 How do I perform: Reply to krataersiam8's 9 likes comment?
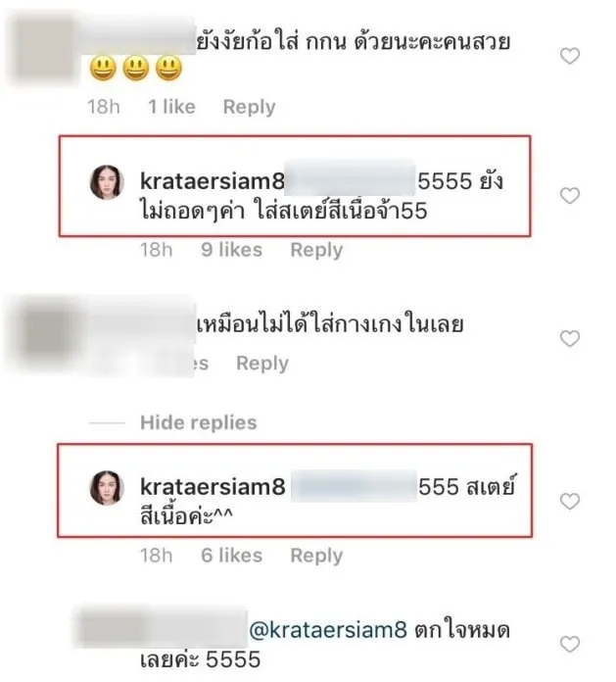[x=316, y=250]
